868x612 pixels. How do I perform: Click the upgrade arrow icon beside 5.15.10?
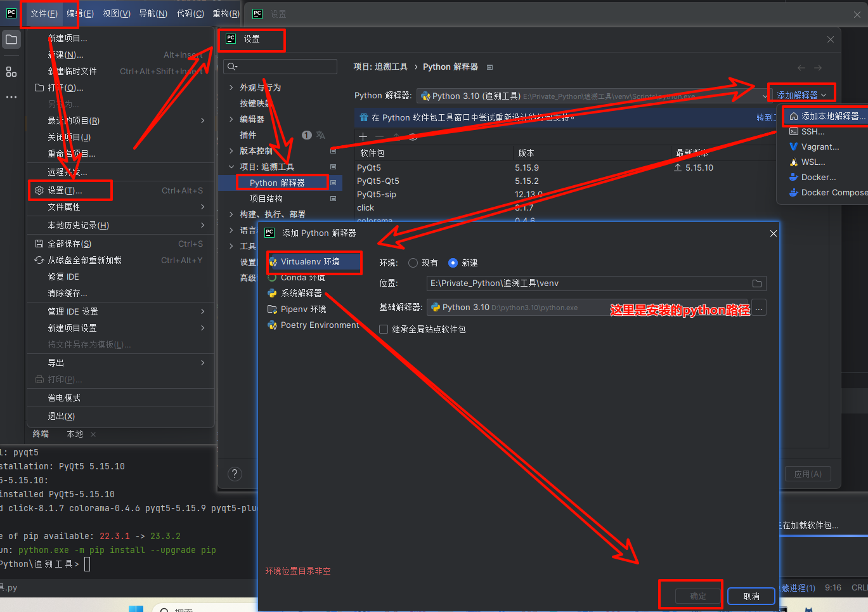(x=678, y=167)
